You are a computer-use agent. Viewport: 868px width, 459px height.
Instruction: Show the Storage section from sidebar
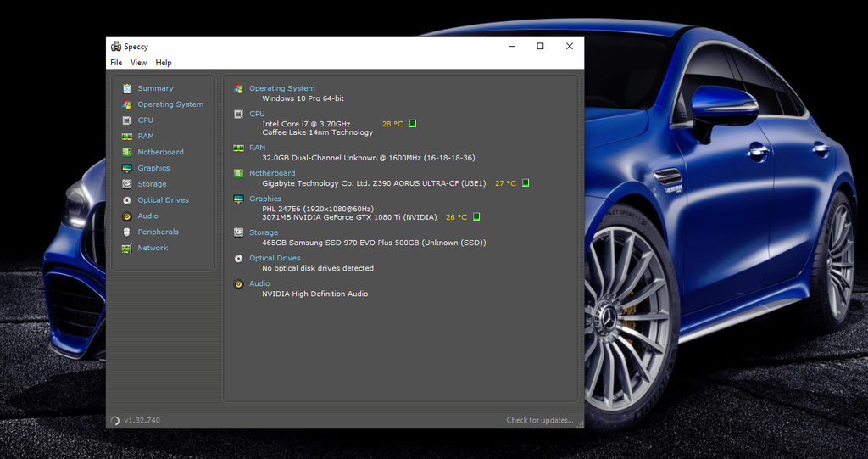(x=153, y=184)
